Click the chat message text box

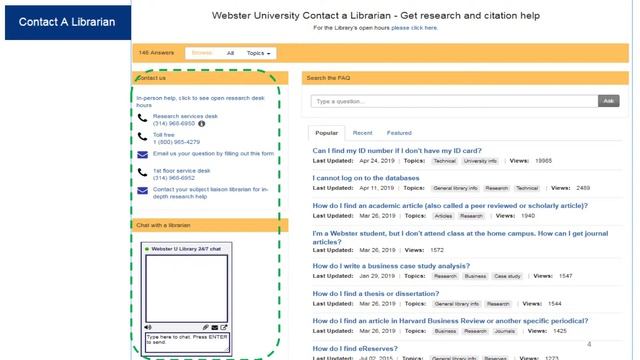187,342
